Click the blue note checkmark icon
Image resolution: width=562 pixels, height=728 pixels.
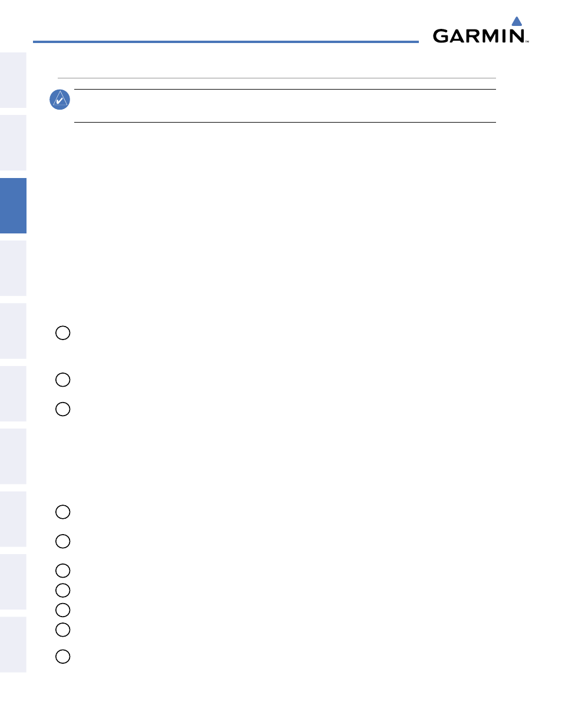pos(60,100)
